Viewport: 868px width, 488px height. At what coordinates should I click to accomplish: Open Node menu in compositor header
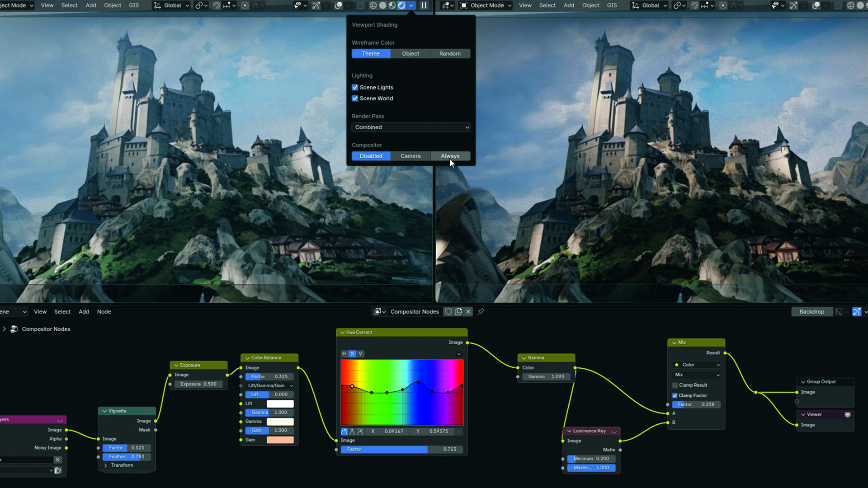pos(104,312)
